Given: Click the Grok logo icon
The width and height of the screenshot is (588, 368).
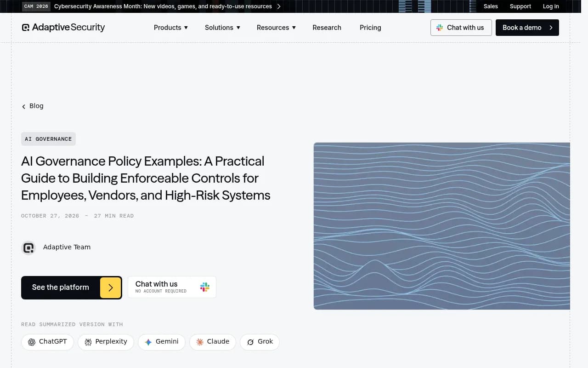Looking at the screenshot, I should click(250, 342).
